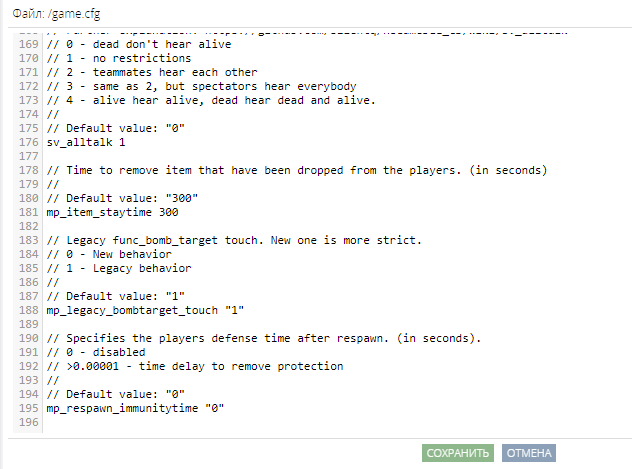This screenshot has width=632, height=469.
Task: Select line number 181 in gutter
Action: pos(28,212)
